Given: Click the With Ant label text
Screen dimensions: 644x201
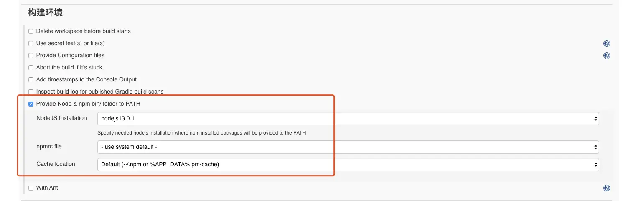Looking at the screenshot, I should pos(47,188).
